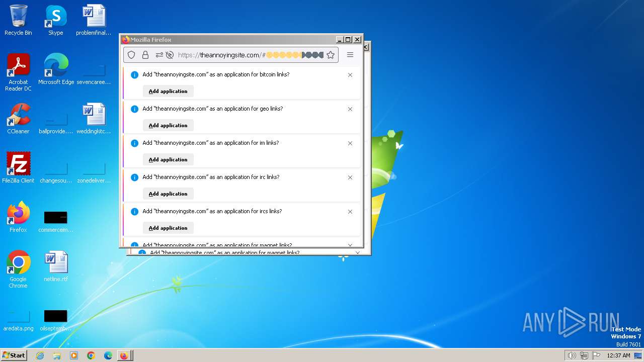Click the volume speaker tray icon
The width and height of the screenshot is (644, 362).
[572, 355]
